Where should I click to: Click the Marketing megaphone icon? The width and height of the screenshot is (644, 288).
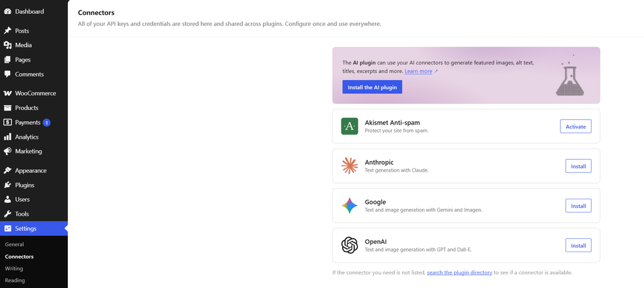[8, 151]
